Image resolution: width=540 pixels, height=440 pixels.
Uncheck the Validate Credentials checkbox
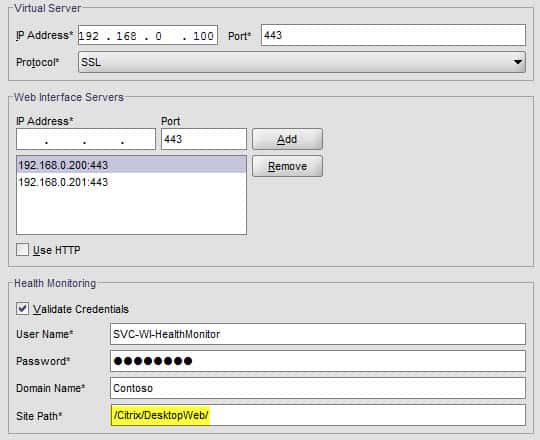22,308
